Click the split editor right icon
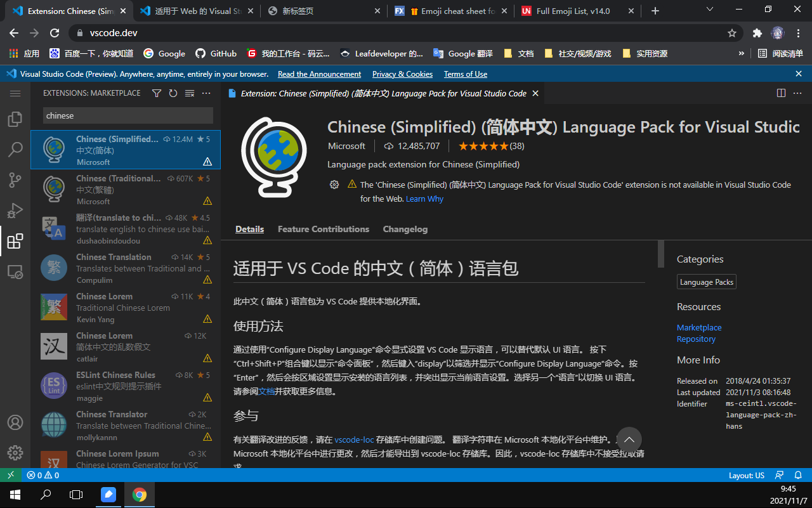Viewport: 812px width, 508px height. pyautogui.click(x=781, y=93)
